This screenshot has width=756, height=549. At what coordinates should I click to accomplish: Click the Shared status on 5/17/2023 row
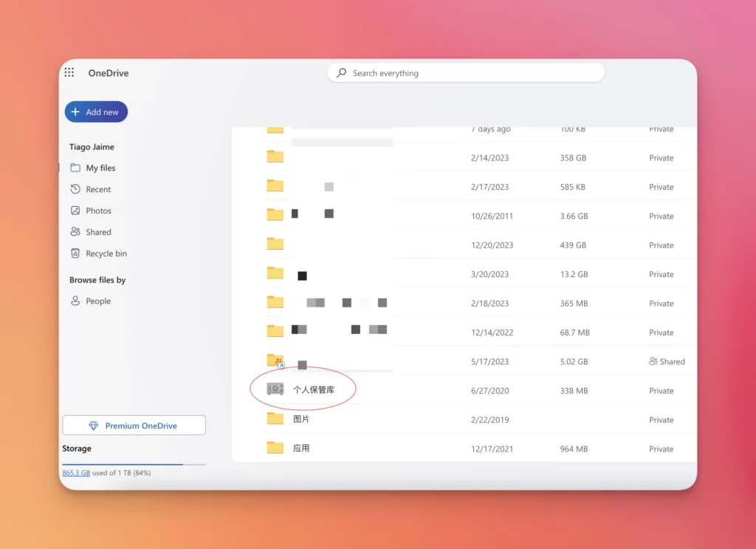pos(667,361)
